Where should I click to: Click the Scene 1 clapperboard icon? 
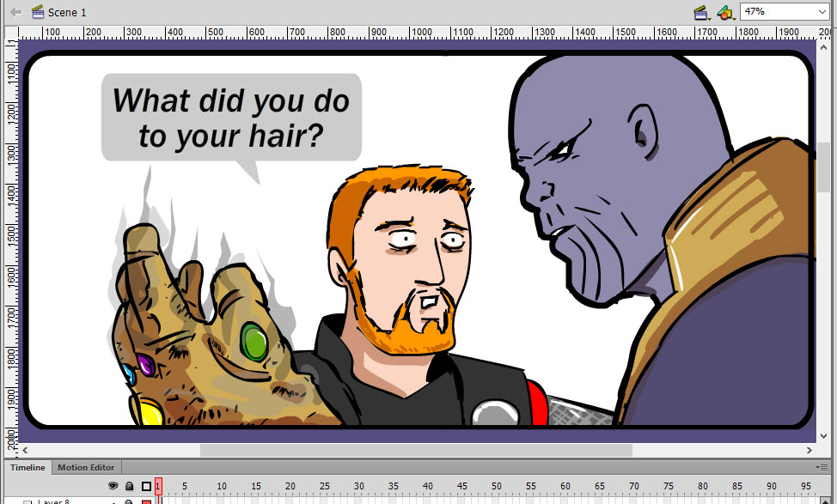click(x=37, y=12)
